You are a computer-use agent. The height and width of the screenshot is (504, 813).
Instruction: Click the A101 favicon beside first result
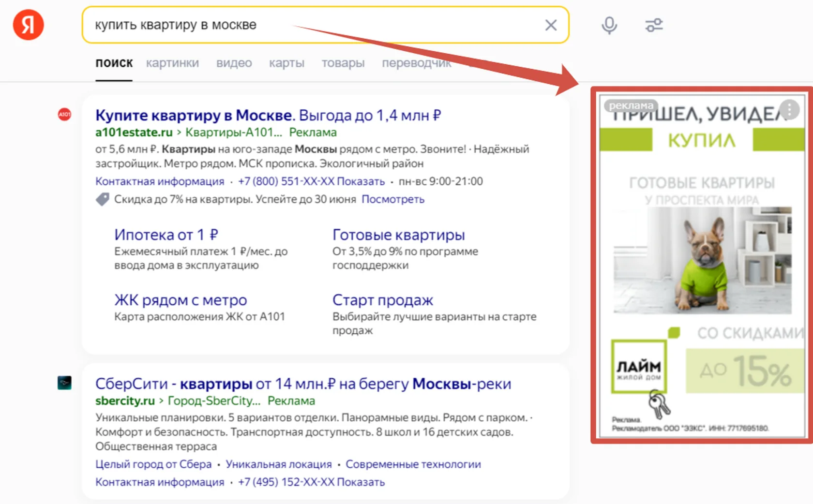[64, 115]
